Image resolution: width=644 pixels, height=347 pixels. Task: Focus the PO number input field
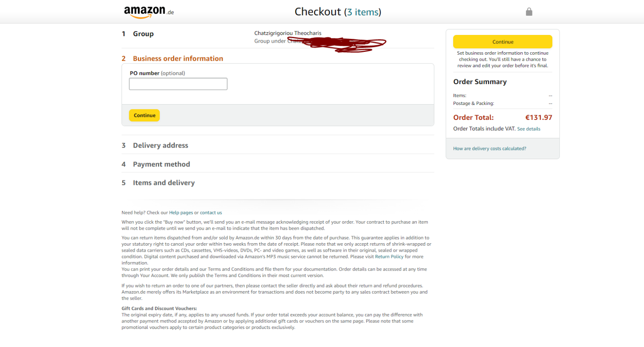click(x=178, y=84)
